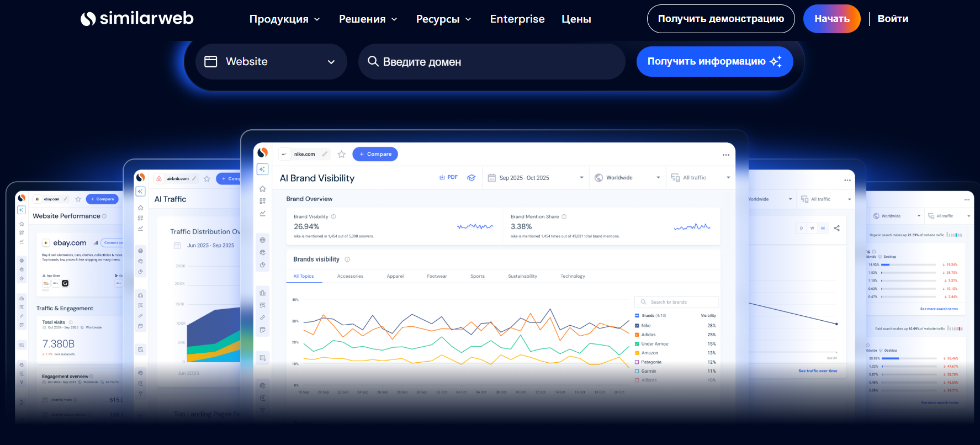The width and height of the screenshot is (980, 445).
Task: Click the Technology topic tab
Action: click(573, 276)
